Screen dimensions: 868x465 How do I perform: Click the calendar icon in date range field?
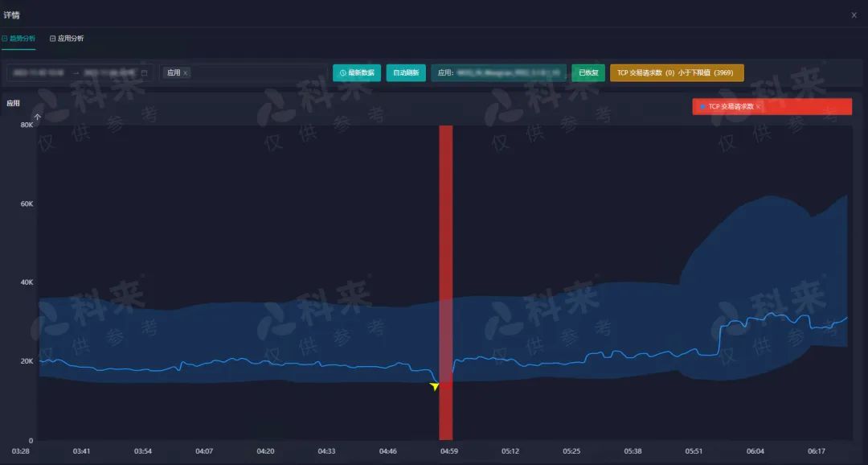tap(145, 73)
